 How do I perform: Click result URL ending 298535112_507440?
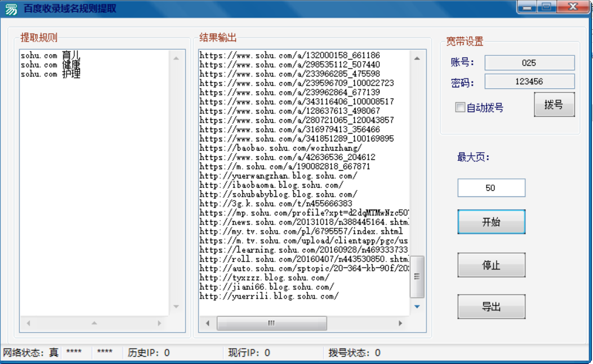click(290, 65)
